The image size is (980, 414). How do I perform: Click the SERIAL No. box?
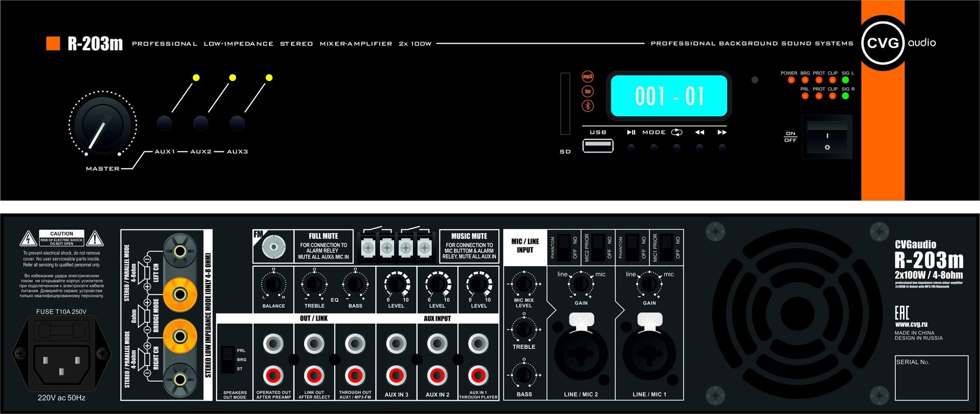coord(931,378)
